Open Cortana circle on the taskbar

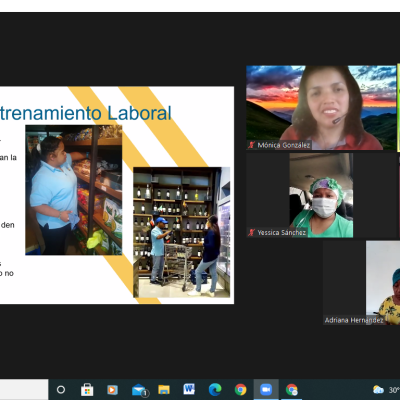(61, 389)
